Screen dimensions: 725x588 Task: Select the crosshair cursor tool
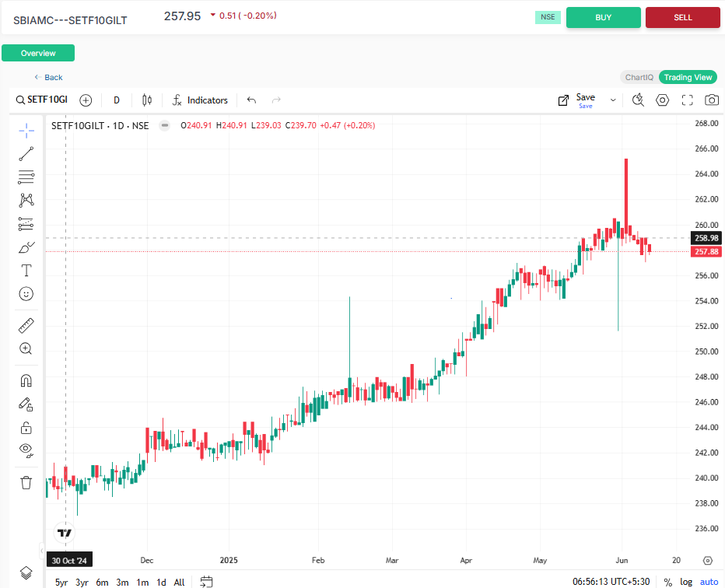pyautogui.click(x=26, y=131)
